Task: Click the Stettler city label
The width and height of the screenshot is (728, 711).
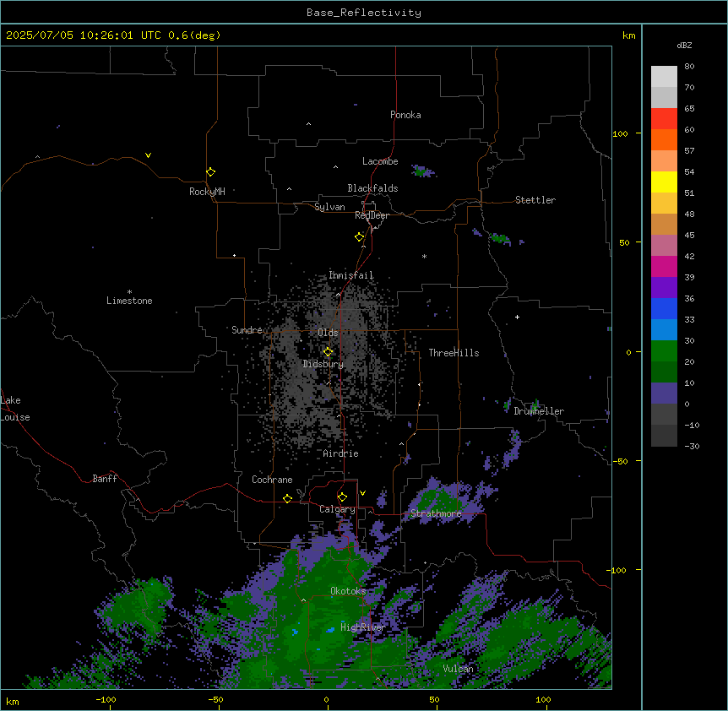Action: (535, 200)
